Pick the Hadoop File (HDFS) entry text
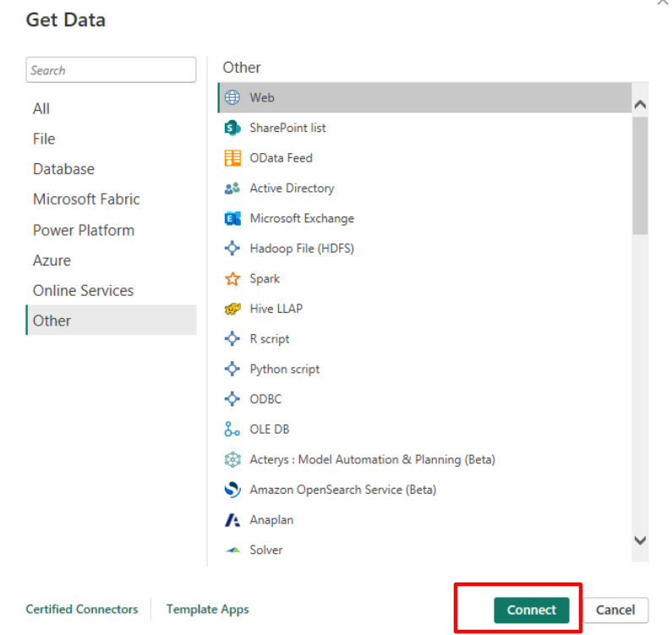Screen dimensions: 672x635 point(302,249)
